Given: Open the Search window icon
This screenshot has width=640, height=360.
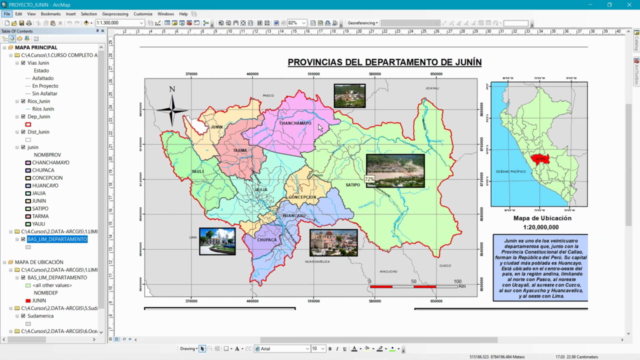Looking at the screenshot, I should [x=182, y=23].
